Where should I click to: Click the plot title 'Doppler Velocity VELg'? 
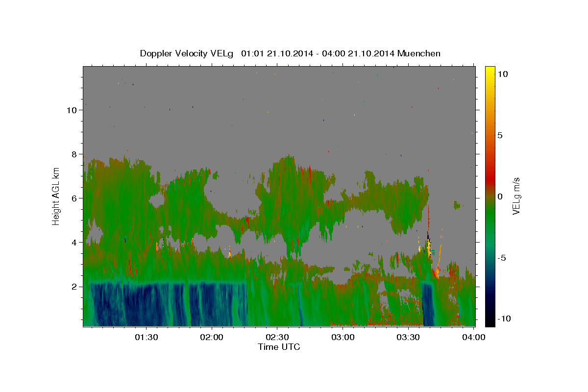[186, 53]
